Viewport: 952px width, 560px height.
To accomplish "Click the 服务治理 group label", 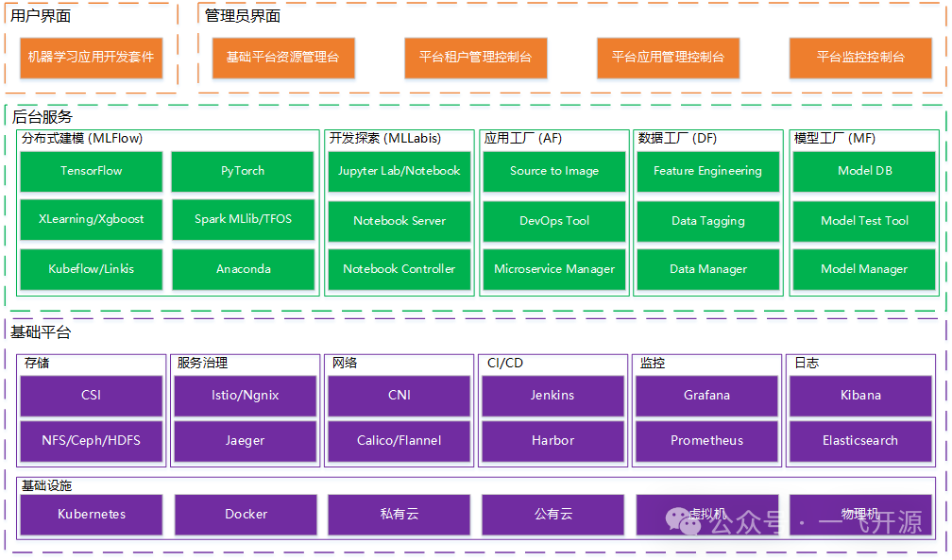I will click(x=202, y=364).
